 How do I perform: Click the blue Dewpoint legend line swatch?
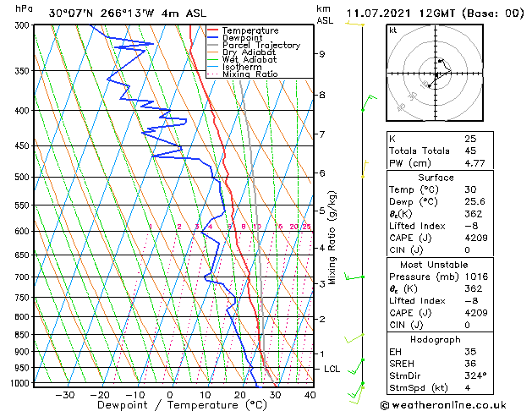pos(213,38)
